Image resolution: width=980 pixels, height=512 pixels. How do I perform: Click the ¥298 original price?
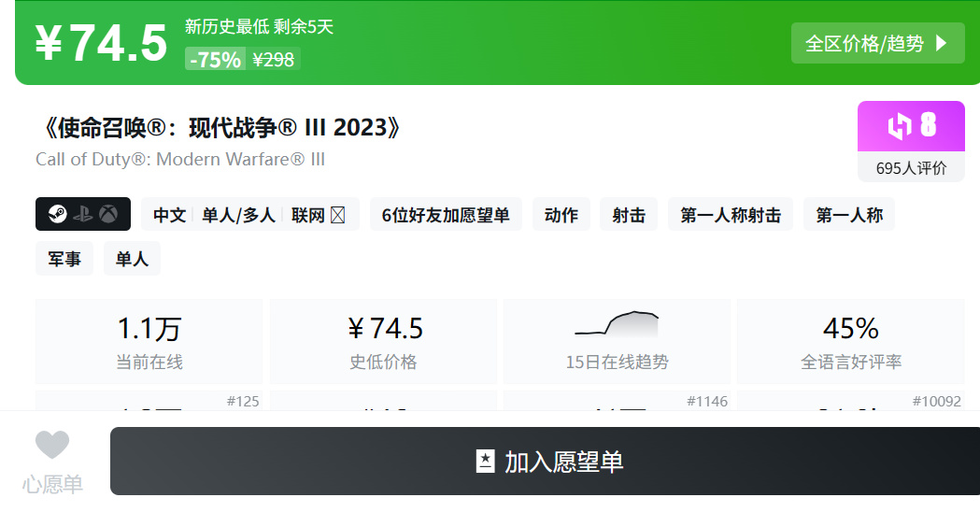tap(273, 60)
